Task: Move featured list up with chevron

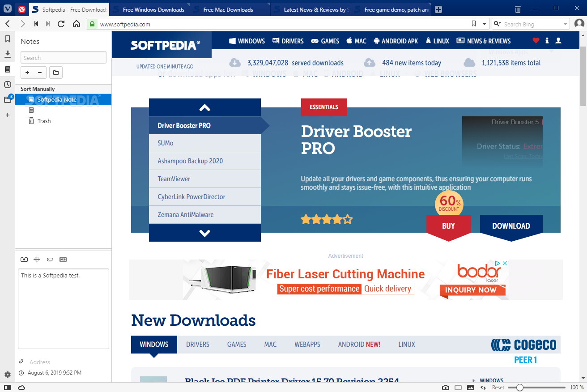Action: coord(205,107)
